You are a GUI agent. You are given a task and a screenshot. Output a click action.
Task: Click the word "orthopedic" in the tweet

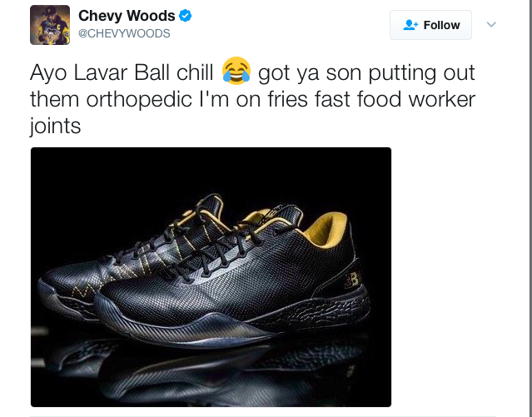pos(139,99)
